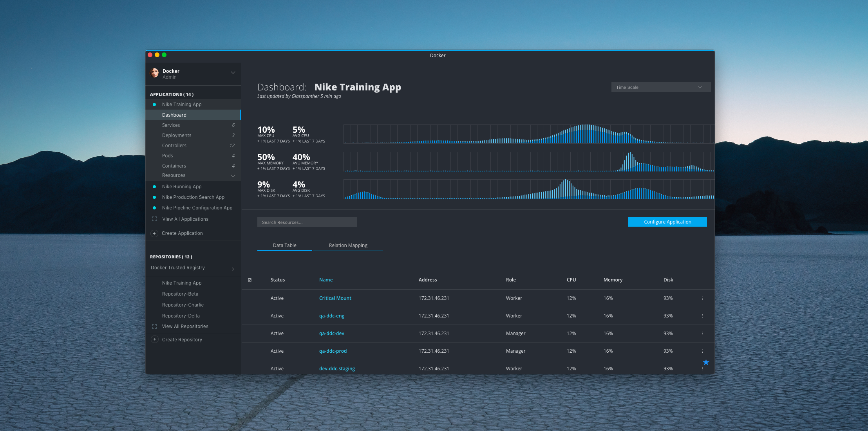Select Nike Pipeline Configuration App
The image size is (868, 431).
[197, 208]
